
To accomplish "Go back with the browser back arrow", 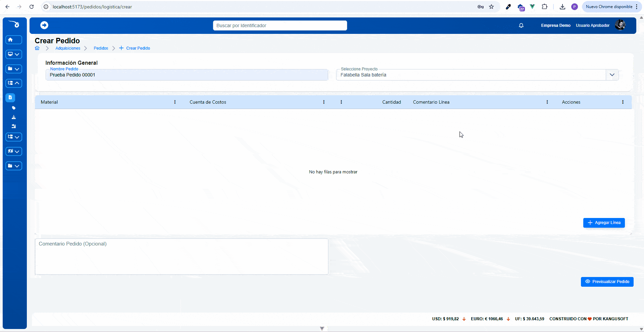I will [7, 7].
